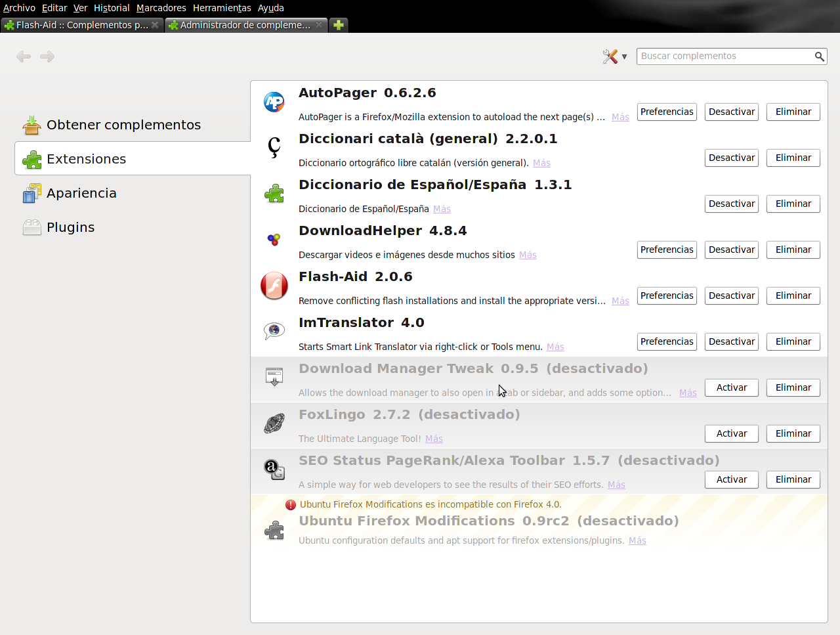This screenshot has height=635, width=840.
Task: Close the Flash-Aid Complementos tab
Action: 155,25
